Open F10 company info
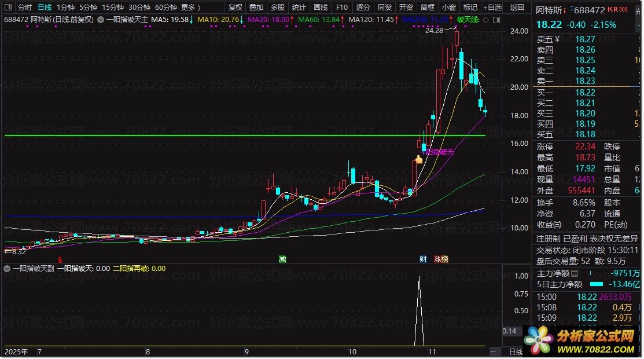Image resolution: width=644 pixels, height=359 pixels. (x=342, y=7)
